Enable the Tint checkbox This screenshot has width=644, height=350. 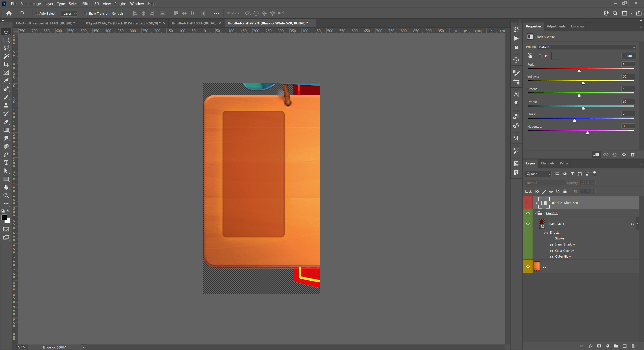coord(540,56)
